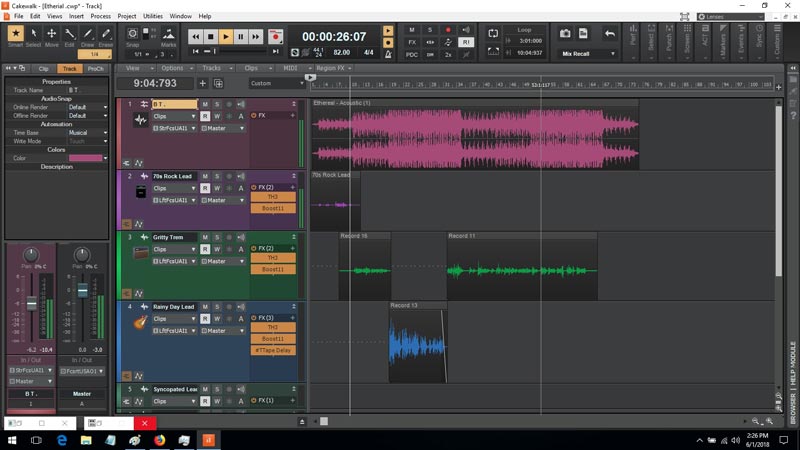Click the B T. waveform track icon
The width and height of the screenshot is (800, 450).
click(x=141, y=120)
